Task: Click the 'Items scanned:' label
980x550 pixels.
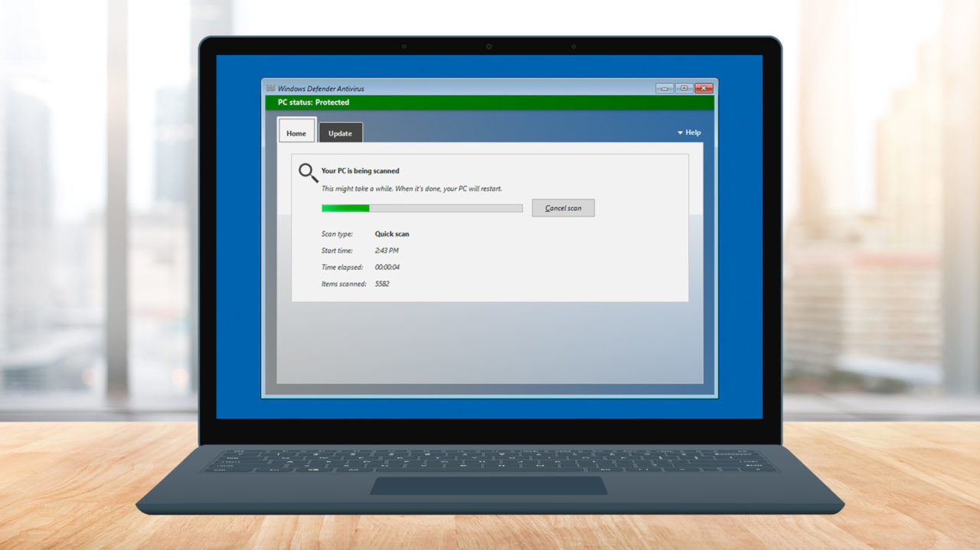Action: (344, 284)
